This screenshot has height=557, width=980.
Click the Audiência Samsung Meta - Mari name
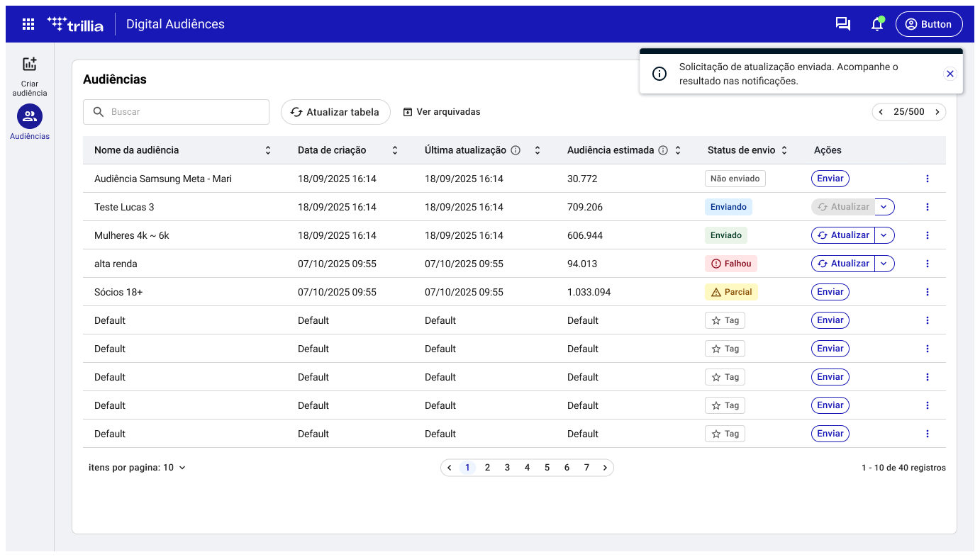[x=163, y=179]
